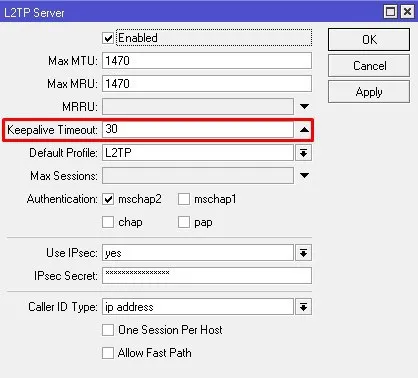
Task: Tick One Session Per Host
Action: point(108,330)
